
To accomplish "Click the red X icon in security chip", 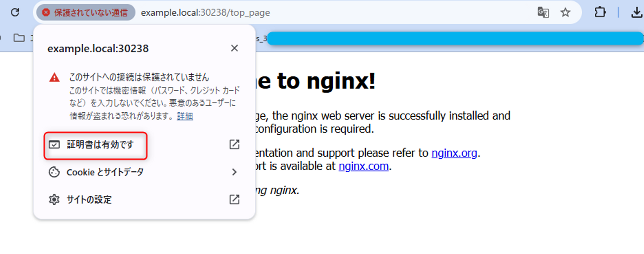I will point(46,13).
